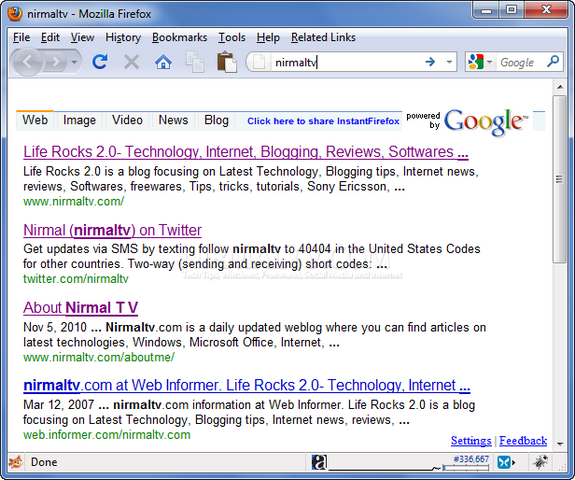Click the fox icon in the status bar

click(x=15, y=462)
